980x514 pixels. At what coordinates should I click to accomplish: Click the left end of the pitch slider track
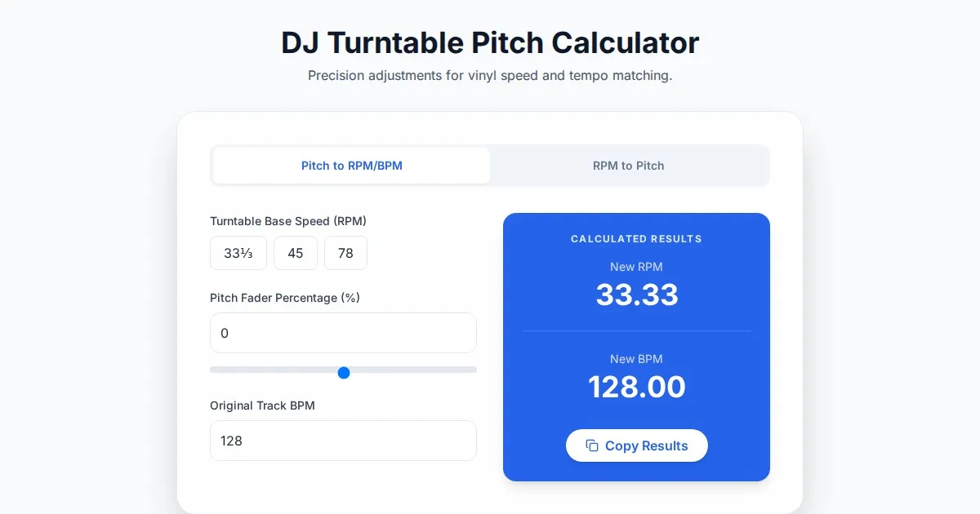tap(214, 370)
